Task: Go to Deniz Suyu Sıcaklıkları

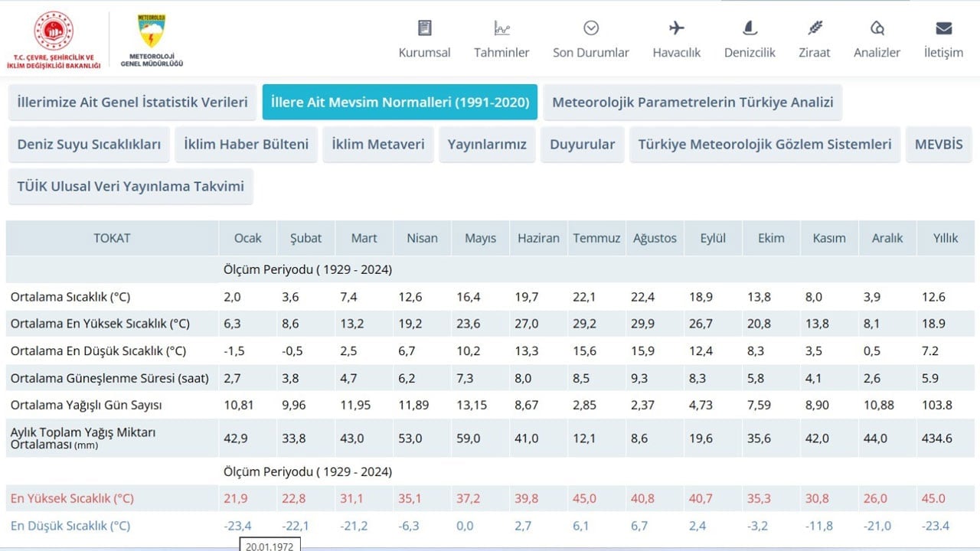Action: click(89, 144)
